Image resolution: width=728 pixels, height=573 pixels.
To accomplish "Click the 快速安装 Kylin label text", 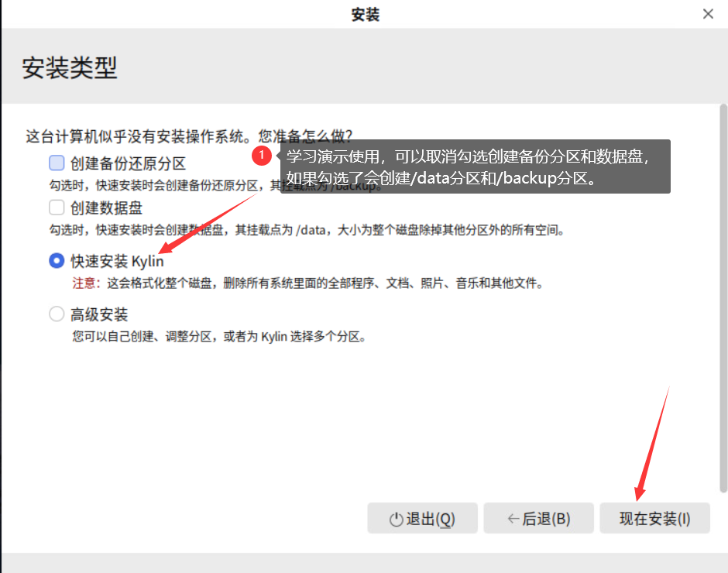I will (x=117, y=261).
